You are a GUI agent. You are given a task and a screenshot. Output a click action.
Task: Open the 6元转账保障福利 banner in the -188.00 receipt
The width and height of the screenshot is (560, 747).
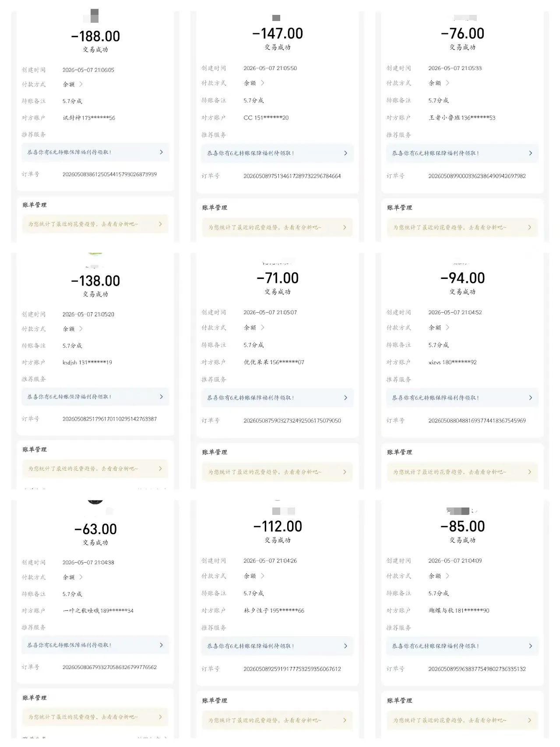pos(95,152)
